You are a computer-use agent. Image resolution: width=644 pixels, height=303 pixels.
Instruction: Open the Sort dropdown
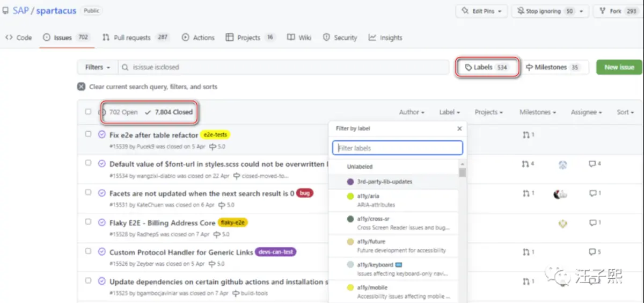[626, 112]
